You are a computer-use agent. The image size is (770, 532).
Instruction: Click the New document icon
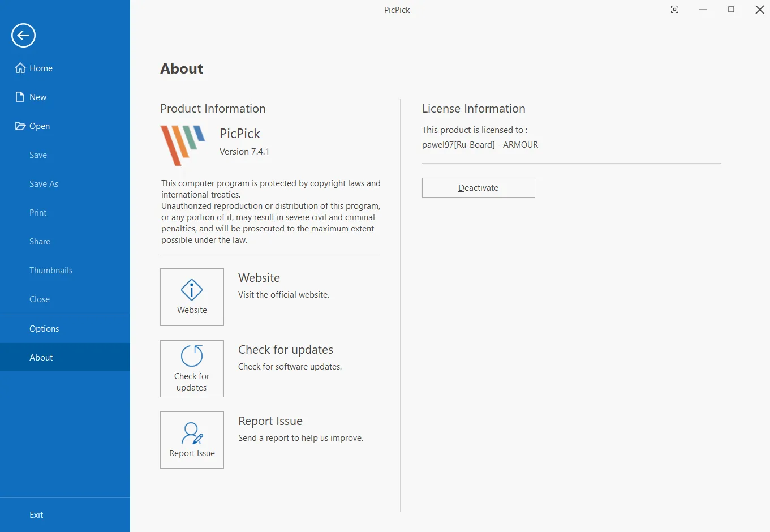point(20,97)
